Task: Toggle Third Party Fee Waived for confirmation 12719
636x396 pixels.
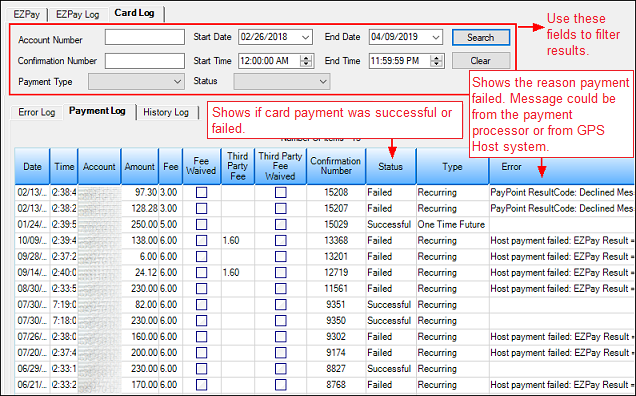Action: 281,273
